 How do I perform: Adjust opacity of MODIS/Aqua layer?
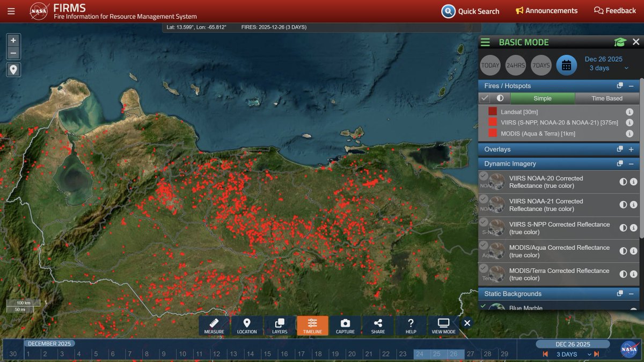[623, 251]
